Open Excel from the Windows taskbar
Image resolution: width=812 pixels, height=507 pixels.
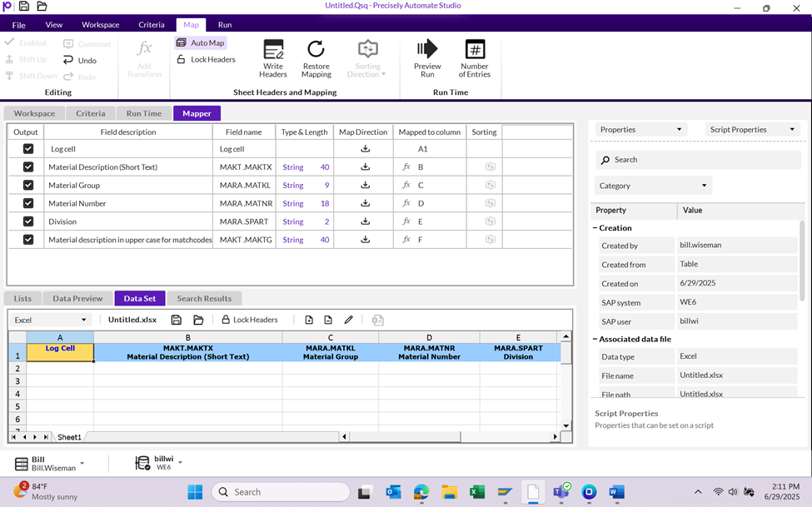coord(477,492)
